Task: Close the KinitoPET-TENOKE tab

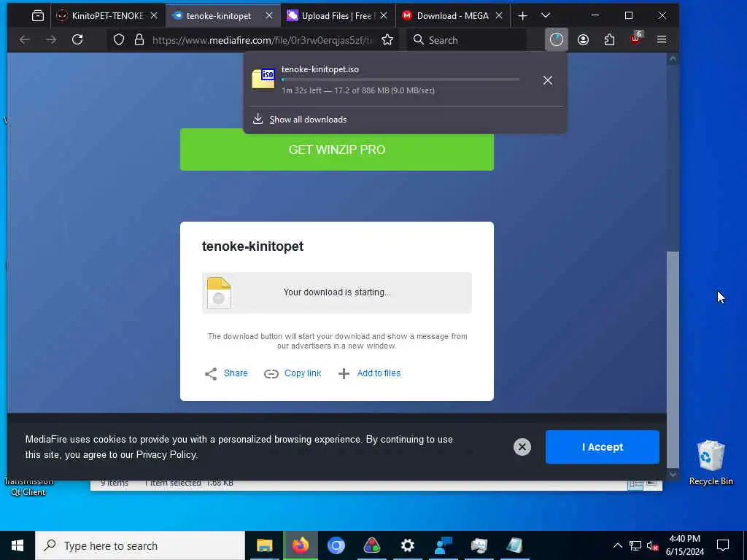Action: click(154, 16)
